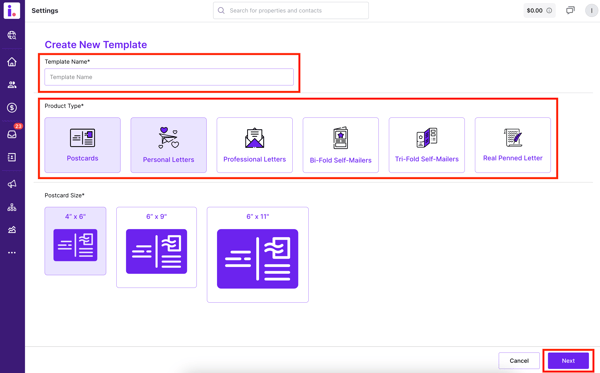600x373 pixels.
Task: Click the Next button
Action: 568,361
